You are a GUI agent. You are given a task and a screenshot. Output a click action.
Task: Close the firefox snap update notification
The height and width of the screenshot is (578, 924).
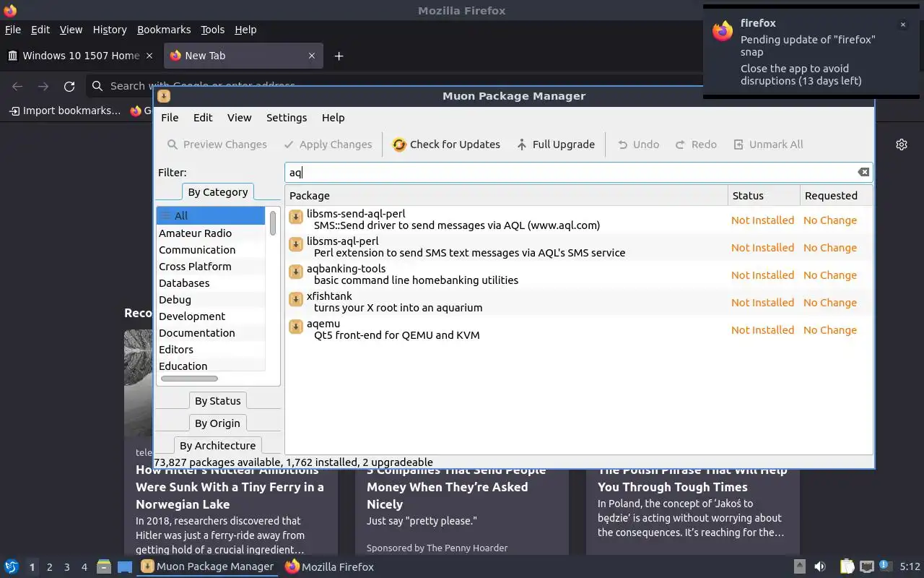pyautogui.click(x=902, y=25)
